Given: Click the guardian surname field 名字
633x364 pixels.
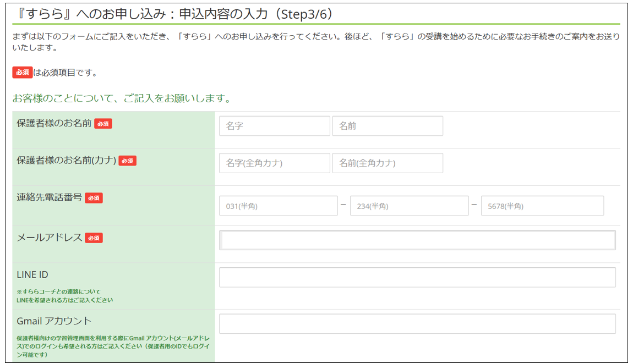Looking at the screenshot, I should coord(275,126).
